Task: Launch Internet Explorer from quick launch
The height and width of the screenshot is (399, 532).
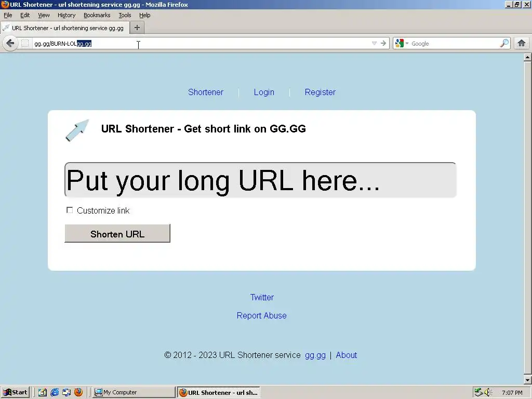Action: [x=55, y=392]
